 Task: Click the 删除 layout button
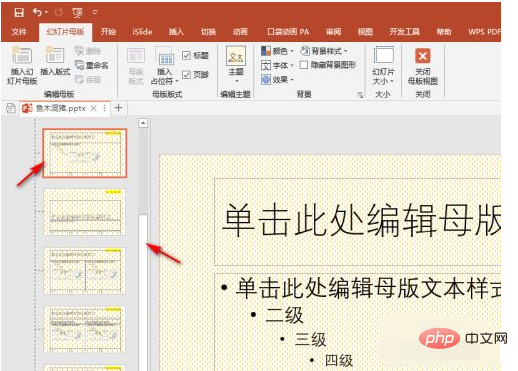tap(88, 51)
